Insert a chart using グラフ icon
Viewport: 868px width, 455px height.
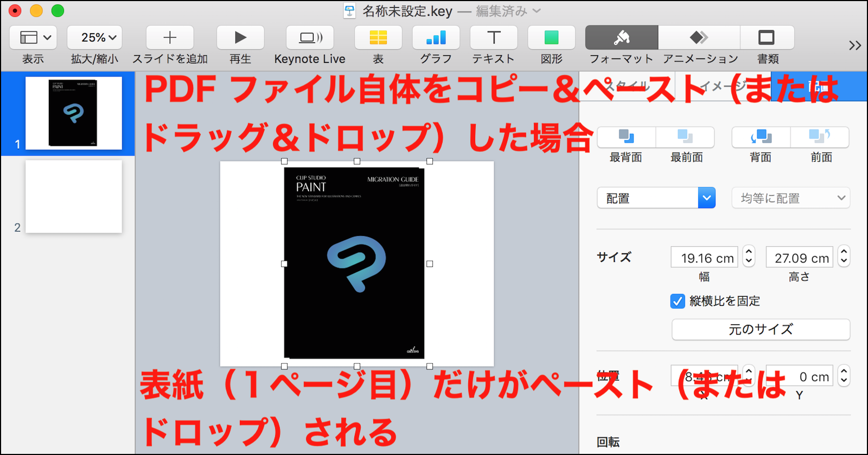(x=436, y=37)
